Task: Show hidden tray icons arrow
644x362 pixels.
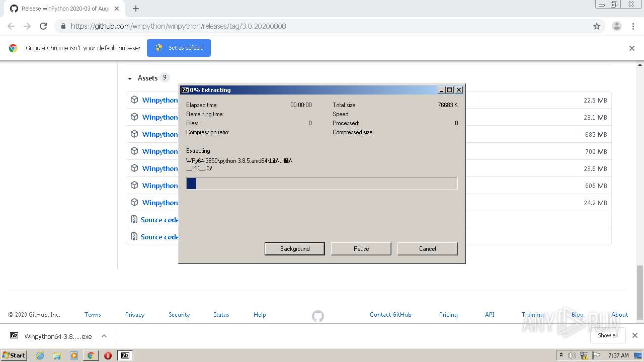Action: click(x=561, y=355)
